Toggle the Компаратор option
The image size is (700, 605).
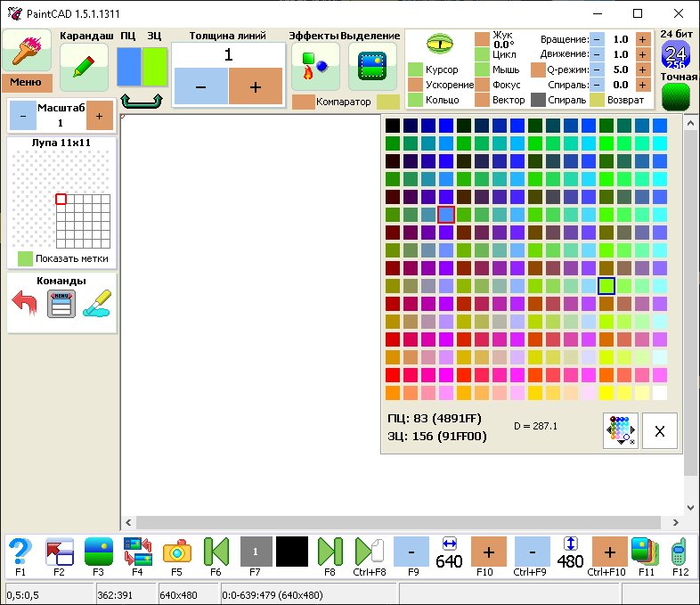[x=303, y=102]
